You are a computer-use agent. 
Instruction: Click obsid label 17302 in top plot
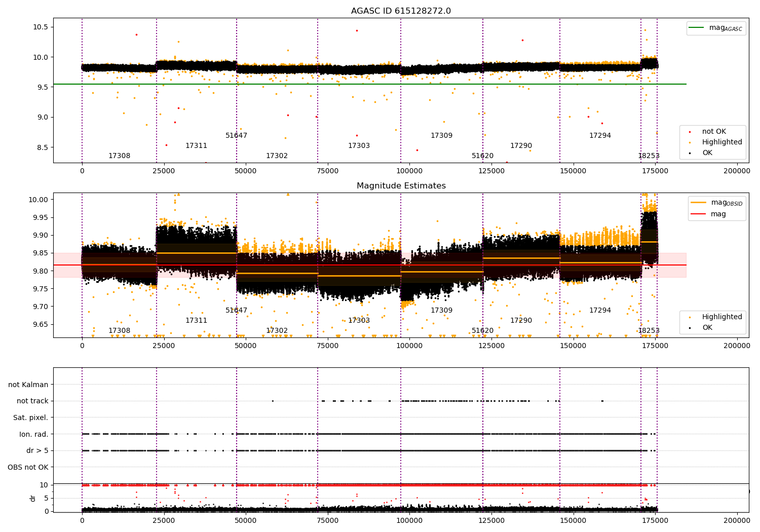[x=277, y=156]
